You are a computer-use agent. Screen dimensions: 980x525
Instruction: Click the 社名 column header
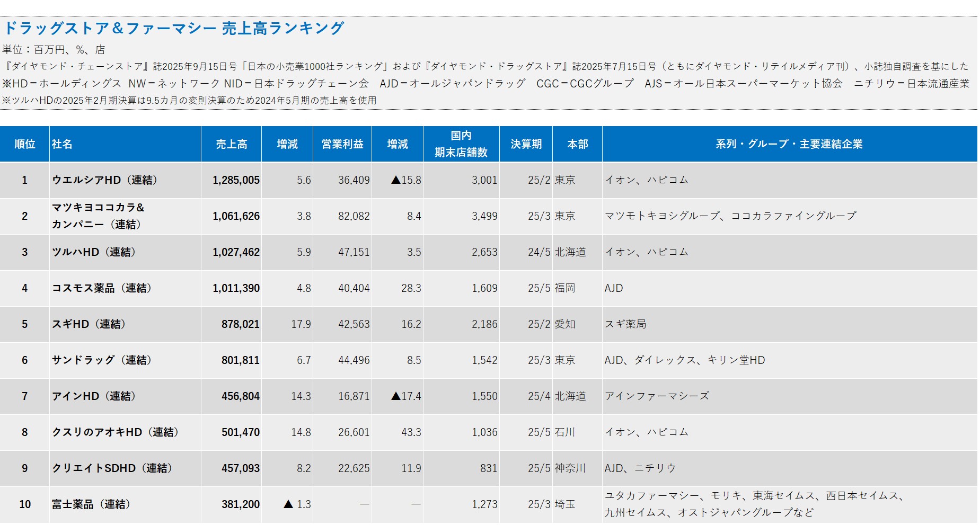coord(64,144)
